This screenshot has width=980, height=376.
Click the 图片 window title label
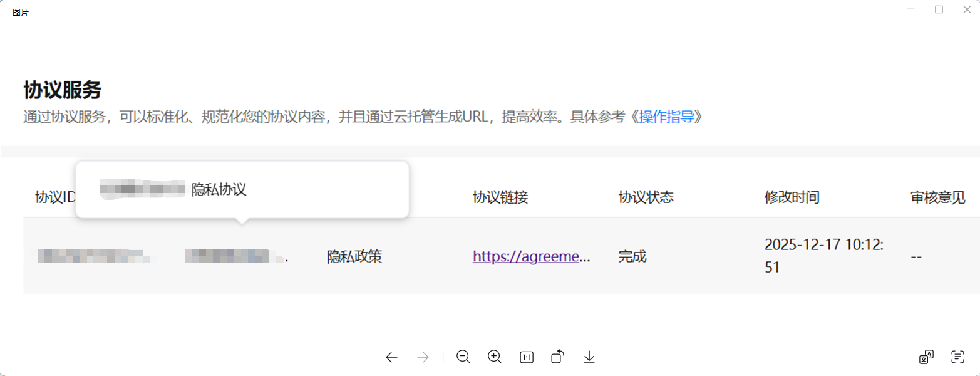point(19,12)
